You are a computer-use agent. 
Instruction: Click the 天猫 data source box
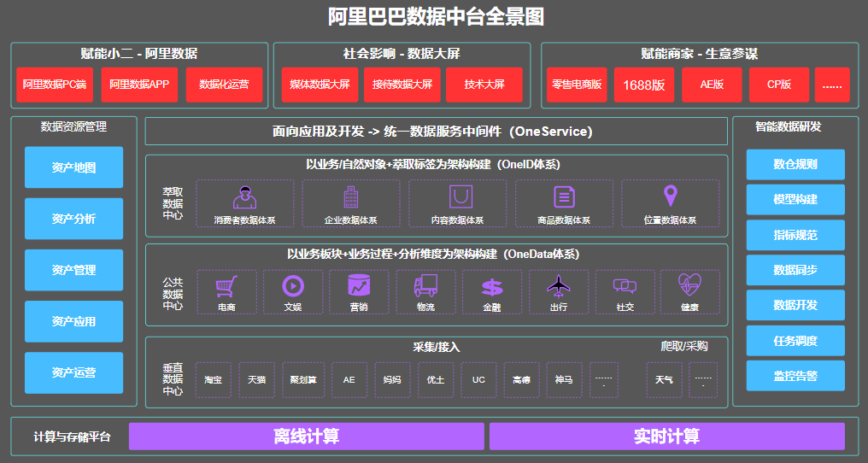click(257, 380)
